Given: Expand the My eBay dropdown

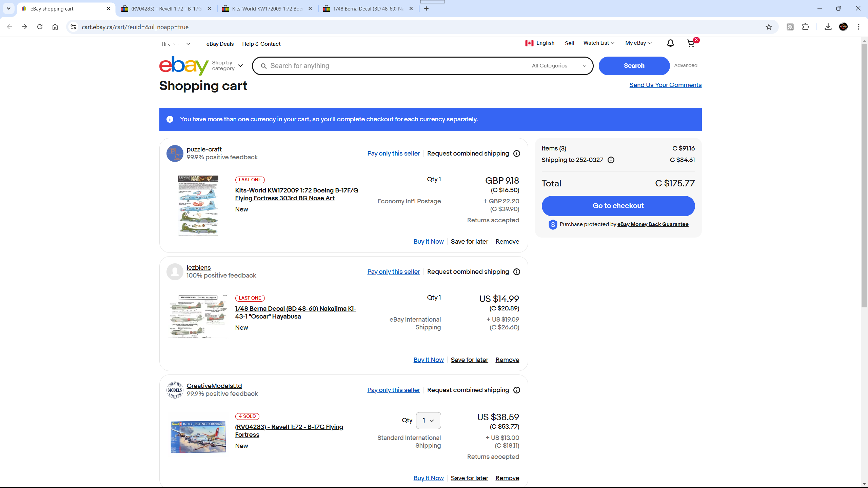Looking at the screenshot, I should click(x=638, y=43).
